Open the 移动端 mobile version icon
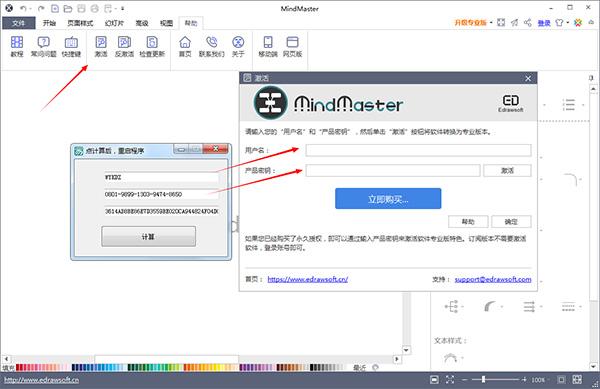Screen dimensions: 600x389 pos(268,46)
